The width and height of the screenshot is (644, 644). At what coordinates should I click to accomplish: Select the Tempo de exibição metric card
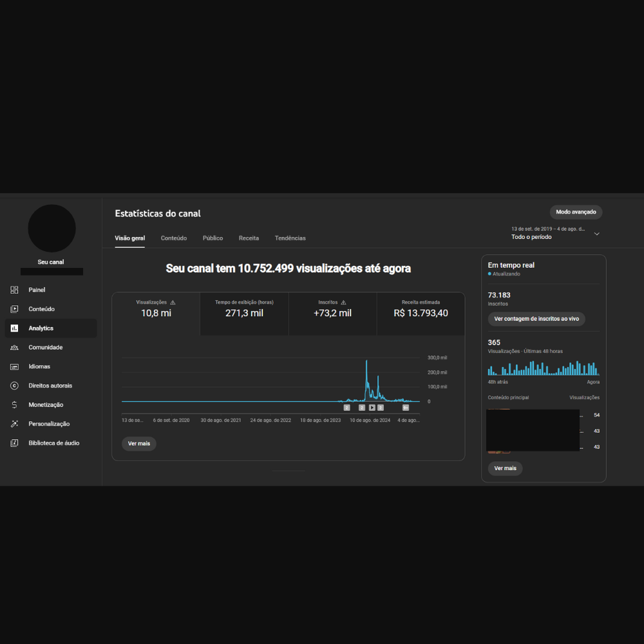pos(244,313)
